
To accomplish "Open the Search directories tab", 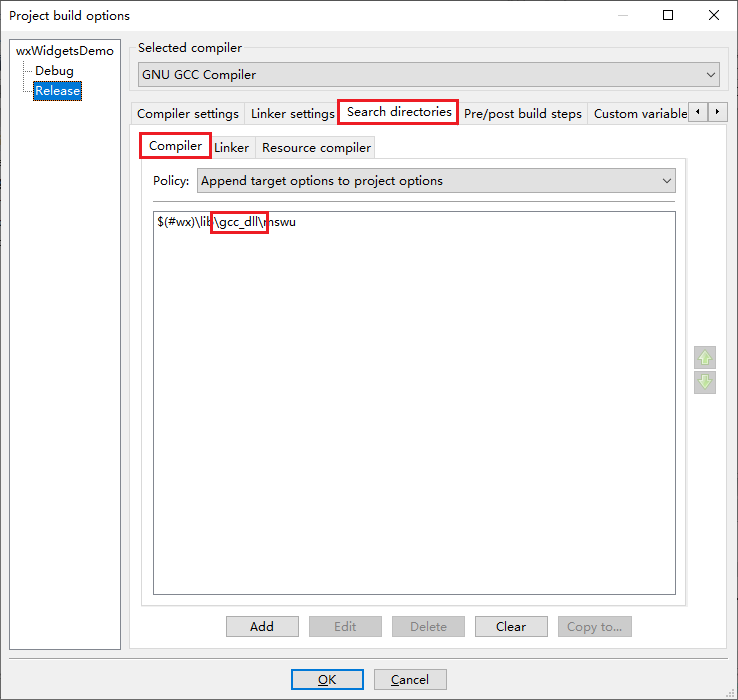I will pos(399,112).
